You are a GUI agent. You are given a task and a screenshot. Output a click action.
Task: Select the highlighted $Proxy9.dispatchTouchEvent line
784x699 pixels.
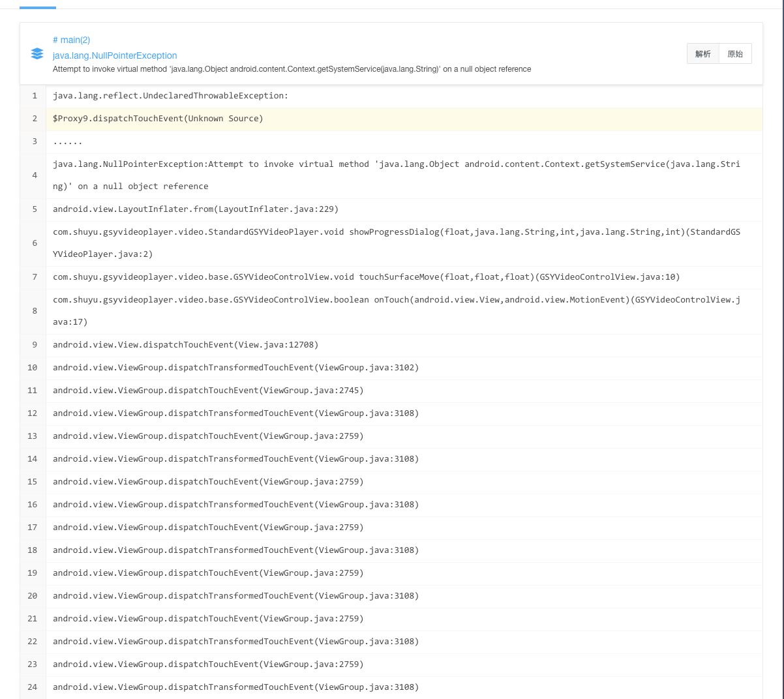point(158,118)
